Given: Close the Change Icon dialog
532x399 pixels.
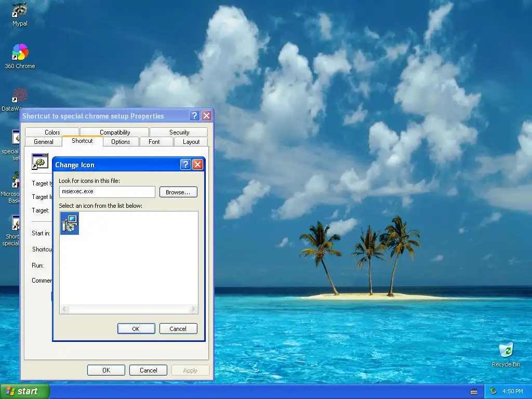Looking at the screenshot, I should click(x=197, y=165).
